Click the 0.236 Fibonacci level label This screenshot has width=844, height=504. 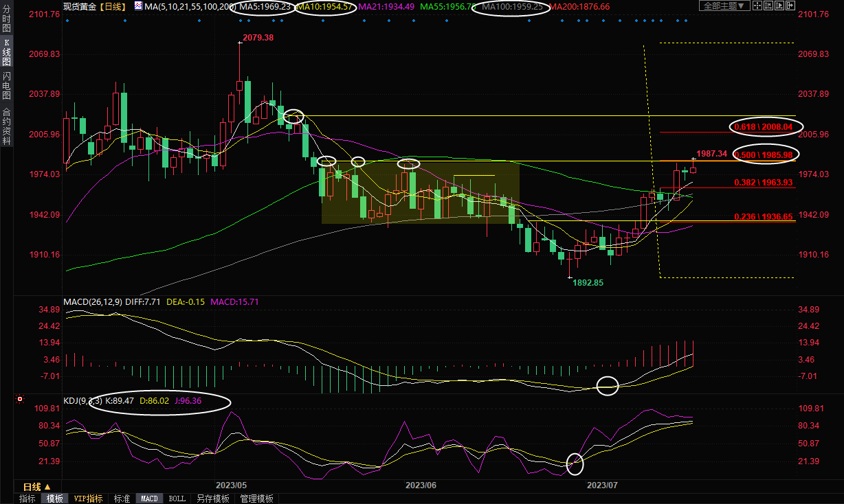pos(764,216)
